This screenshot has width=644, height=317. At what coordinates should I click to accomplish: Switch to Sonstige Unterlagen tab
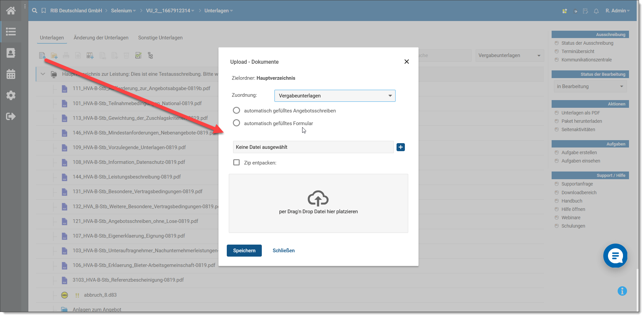160,38
